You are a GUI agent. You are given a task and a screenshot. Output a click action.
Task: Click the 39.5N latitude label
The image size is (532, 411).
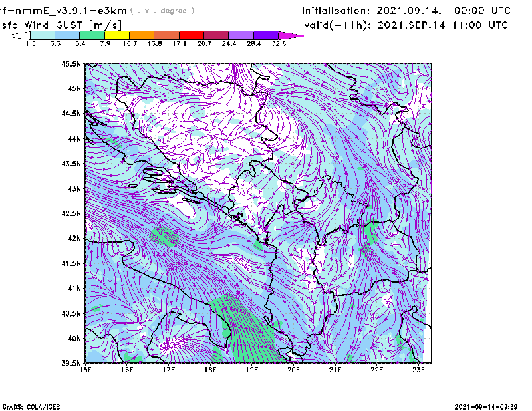tap(71, 363)
